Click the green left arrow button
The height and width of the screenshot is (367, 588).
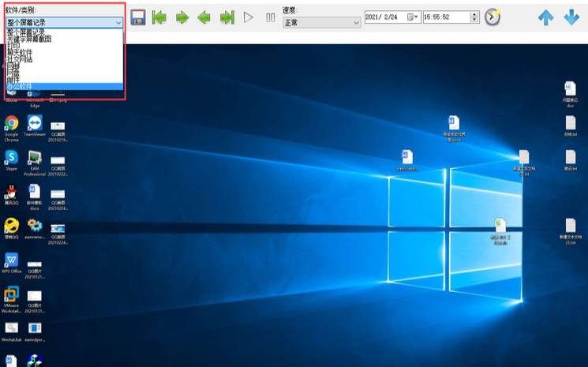click(x=204, y=17)
